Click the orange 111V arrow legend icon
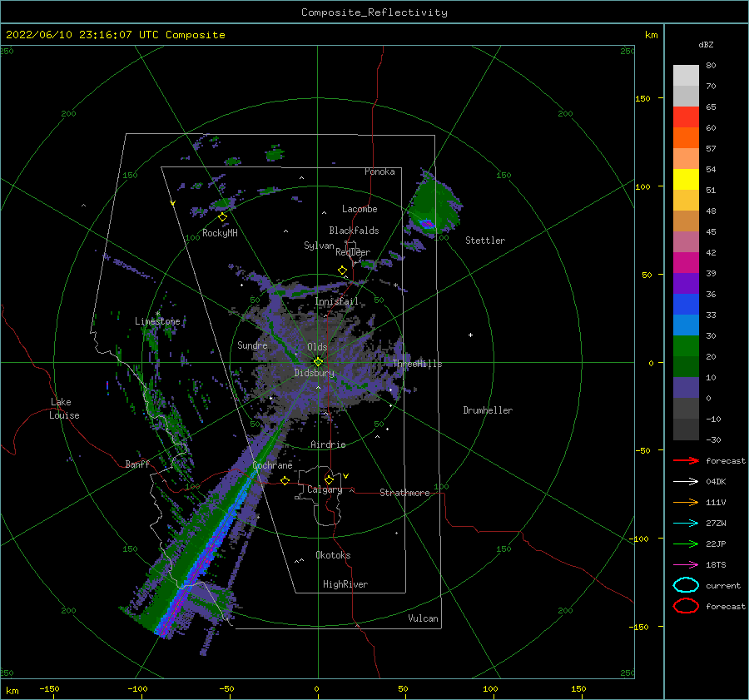The height and width of the screenshot is (700, 749). coord(686,502)
